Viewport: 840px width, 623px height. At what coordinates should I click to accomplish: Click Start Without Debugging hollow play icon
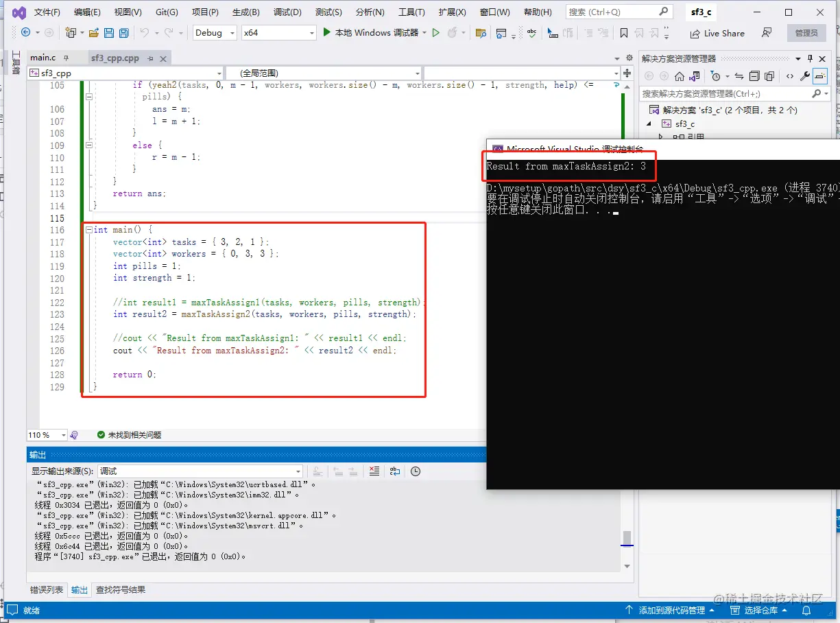coord(436,32)
